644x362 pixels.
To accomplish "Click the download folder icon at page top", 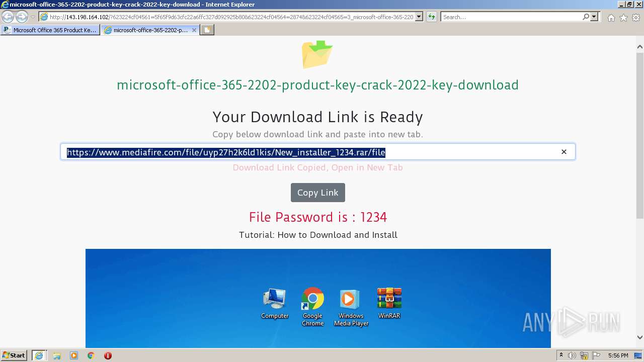I will coord(317,54).
